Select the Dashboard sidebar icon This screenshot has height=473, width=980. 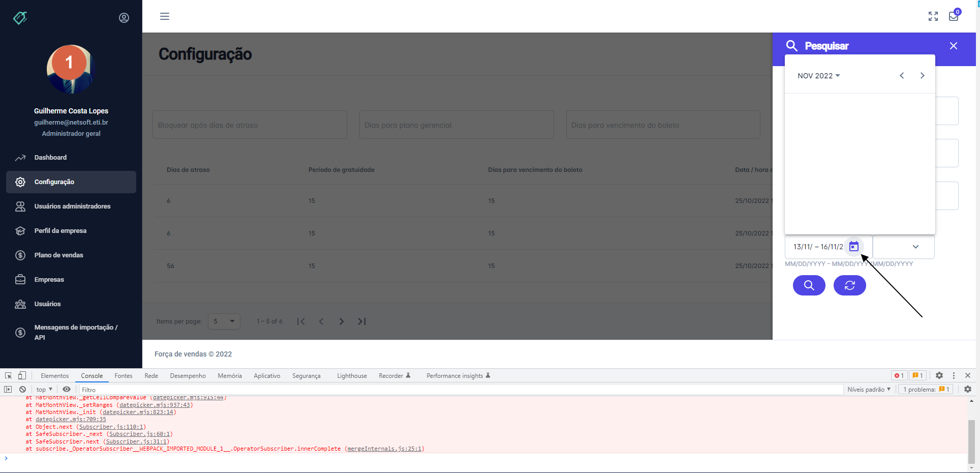(x=20, y=157)
